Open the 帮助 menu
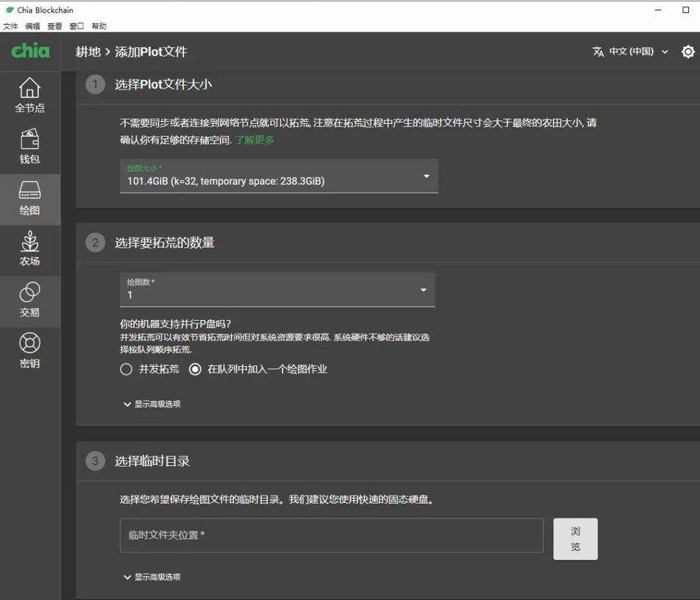 (x=99, y=26)
